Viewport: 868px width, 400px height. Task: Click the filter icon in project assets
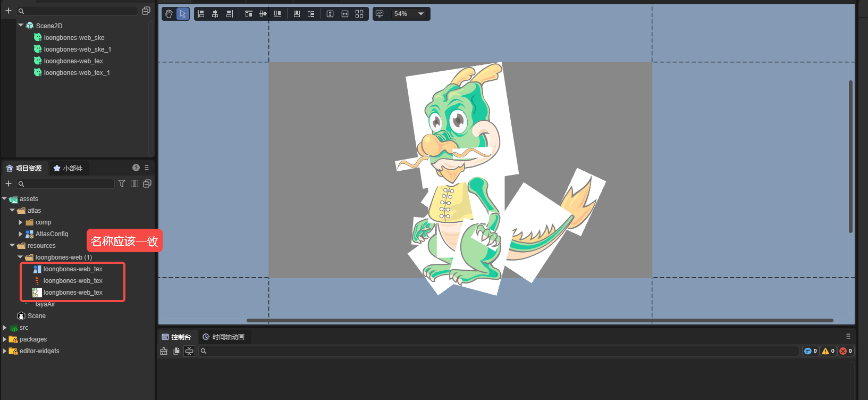(x=122, y=184)
